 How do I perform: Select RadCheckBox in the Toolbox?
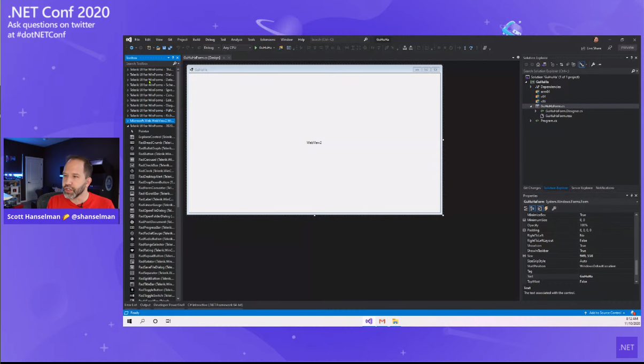pyautogui.click(x=152, y=165)
